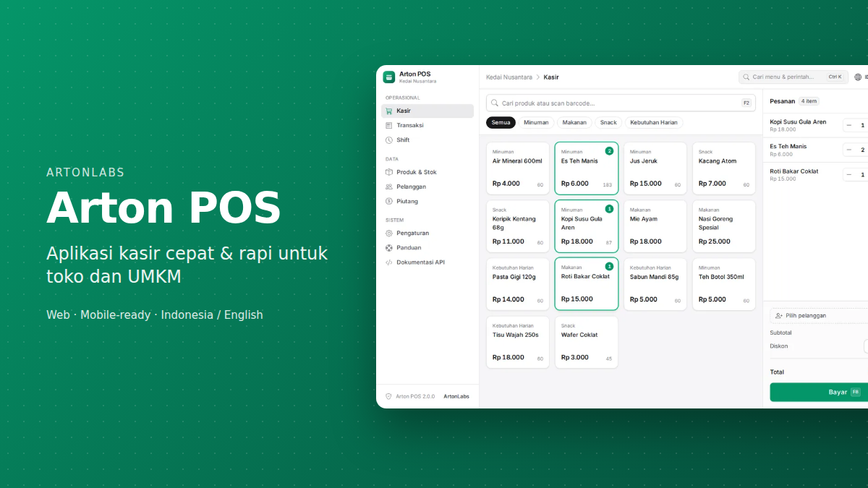Screen dimensions: 868x488
Task: Click the Produk & Stok box icon
Action: [389, 172]
